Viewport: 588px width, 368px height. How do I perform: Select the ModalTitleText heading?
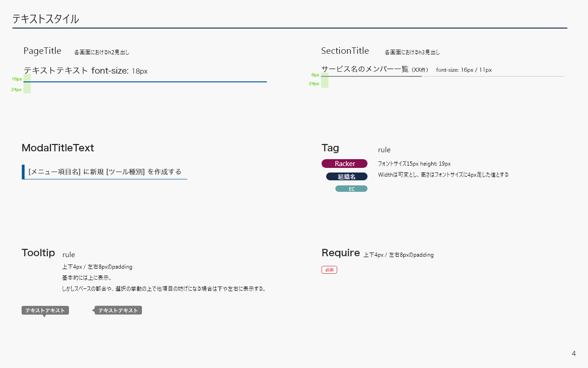[58, 148]
